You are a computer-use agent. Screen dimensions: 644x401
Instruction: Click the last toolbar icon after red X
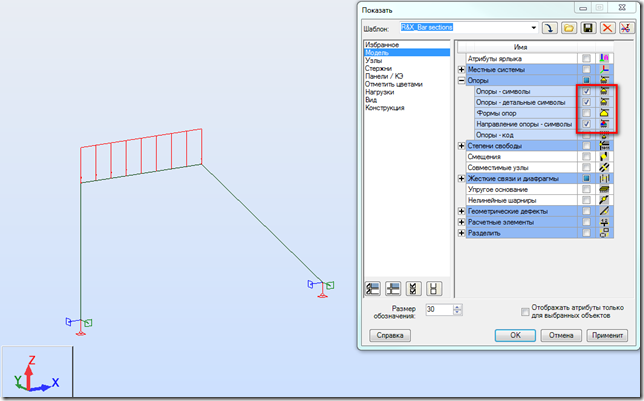625,28
